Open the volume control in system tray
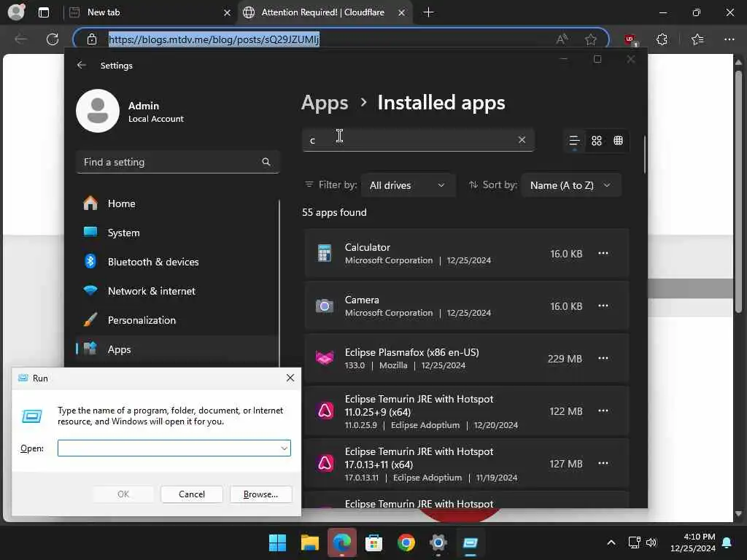This screenshot has height=560, width=747. click(651, 542)
